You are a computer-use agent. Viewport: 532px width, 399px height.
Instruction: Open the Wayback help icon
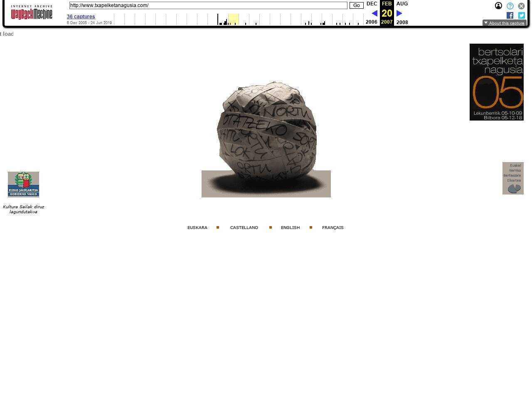coord(510,6)
